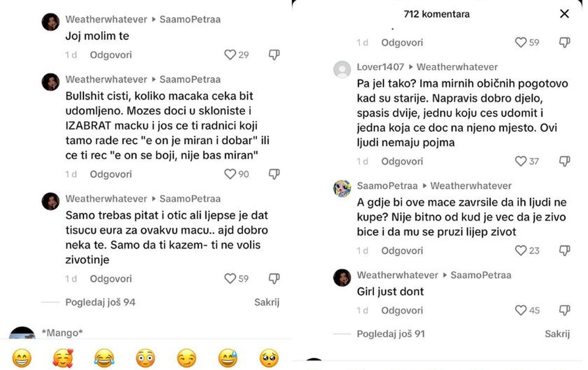Dislike SaamoPetraa's comment about mace
588x370 pixels.
tap(565, 251)
